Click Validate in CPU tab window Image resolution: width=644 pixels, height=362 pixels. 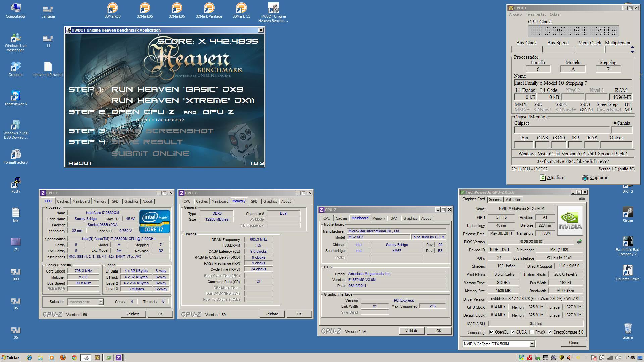pos(133,314)
